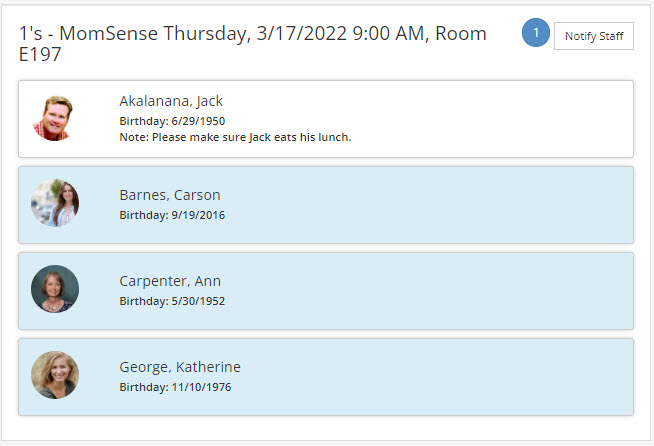Open Ann Carpenter's profile photo
This screenshot has width=654, height=446.
55,289
